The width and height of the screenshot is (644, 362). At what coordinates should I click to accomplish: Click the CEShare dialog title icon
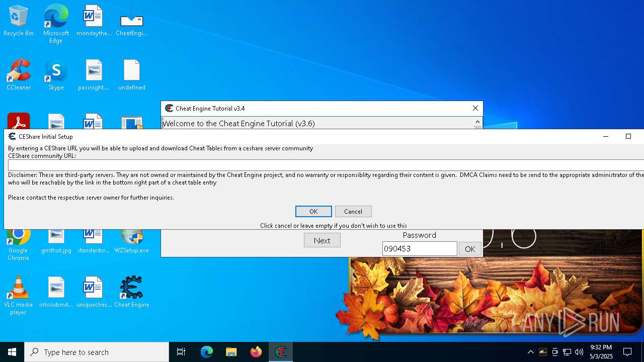[12, 136]
